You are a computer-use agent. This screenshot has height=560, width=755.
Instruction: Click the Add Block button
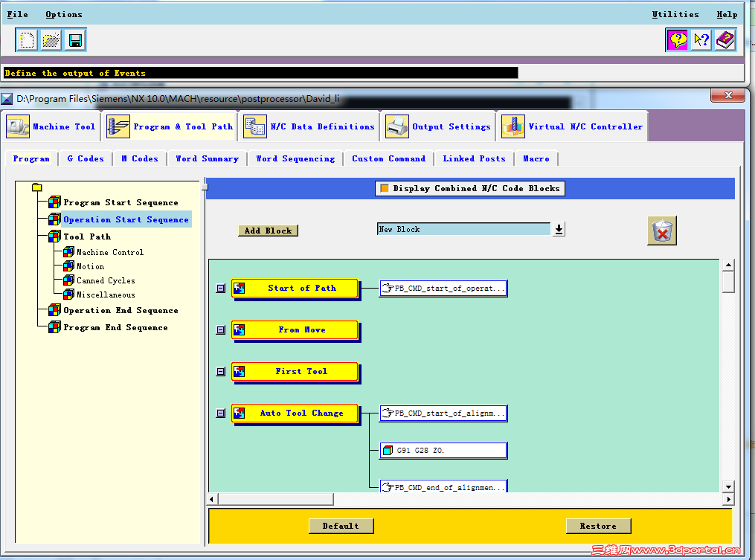(x=269, y=231)
